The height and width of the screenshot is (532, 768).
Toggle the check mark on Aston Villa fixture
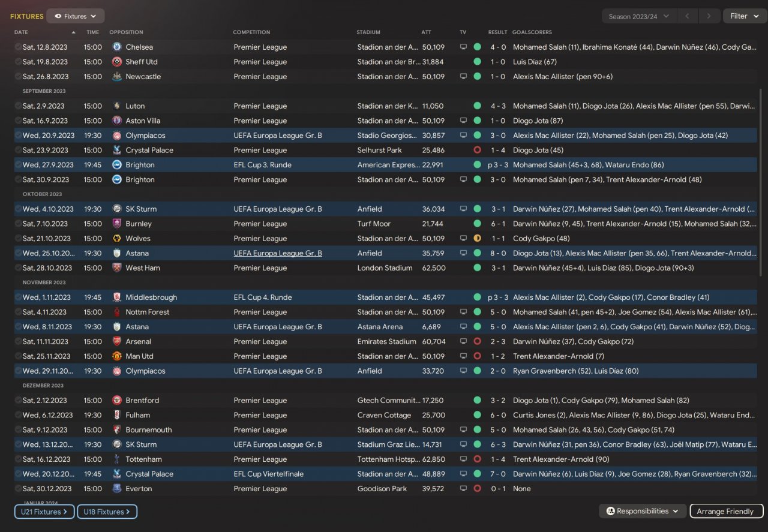coord(18,121)
